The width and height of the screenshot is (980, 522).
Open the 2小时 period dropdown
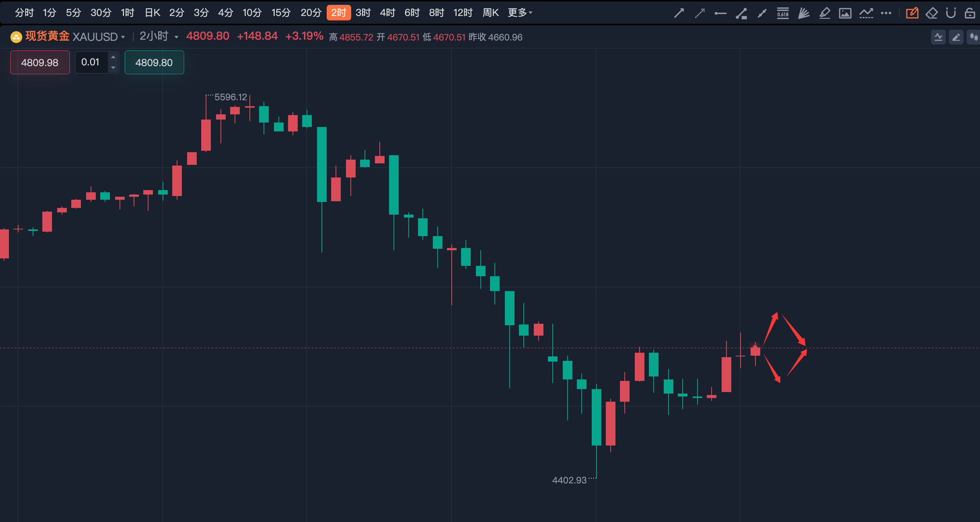tap(176, 37)
